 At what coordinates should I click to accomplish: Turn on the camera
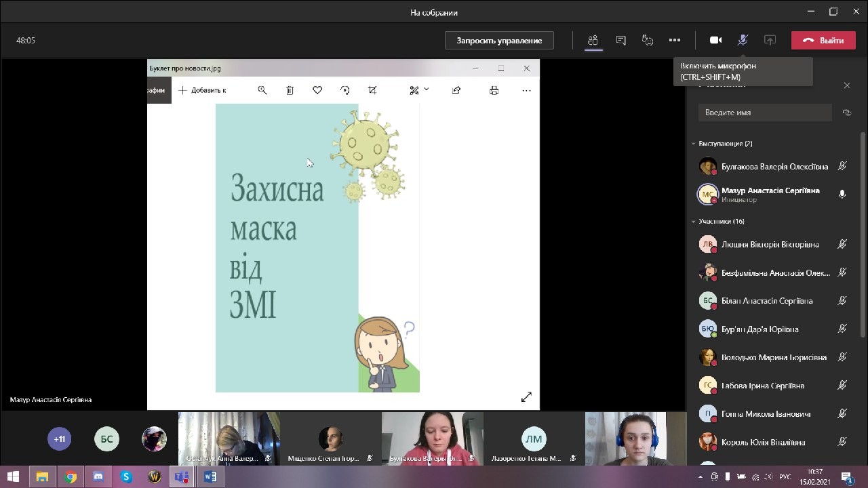coord(715,40)
